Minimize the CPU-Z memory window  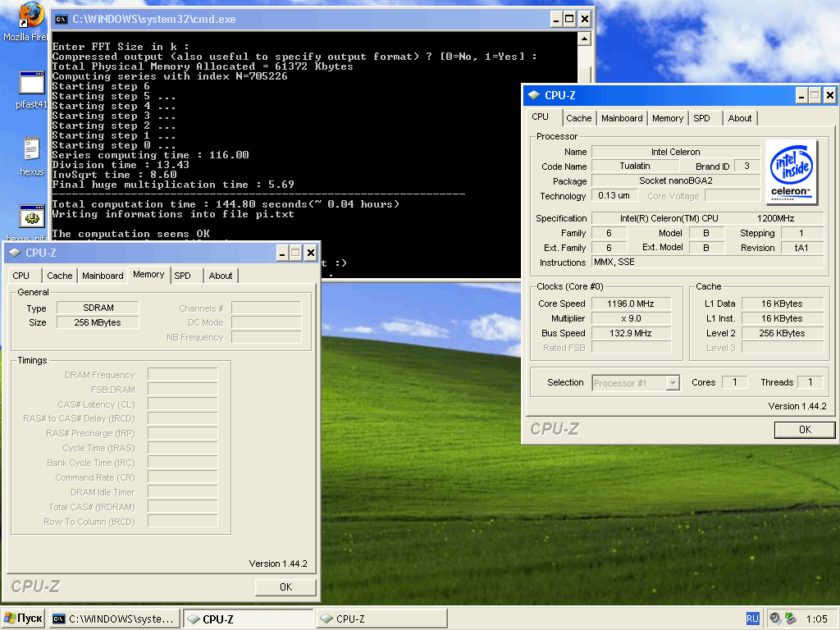coord(282,253)
